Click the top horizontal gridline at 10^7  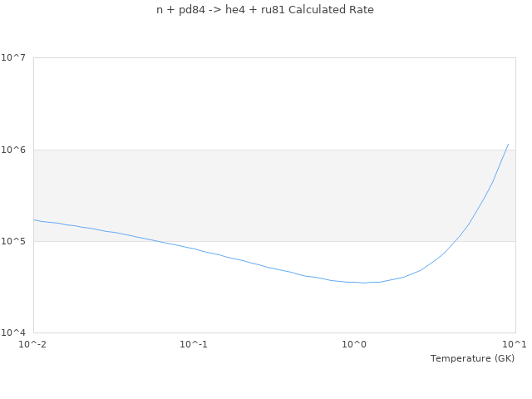[x=274, y=57]
